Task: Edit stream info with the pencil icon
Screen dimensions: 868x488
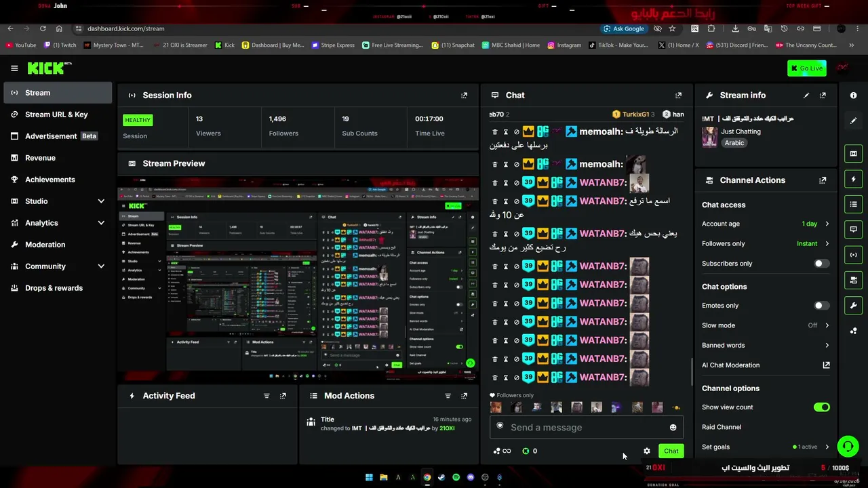Action: tap(806, 96)
